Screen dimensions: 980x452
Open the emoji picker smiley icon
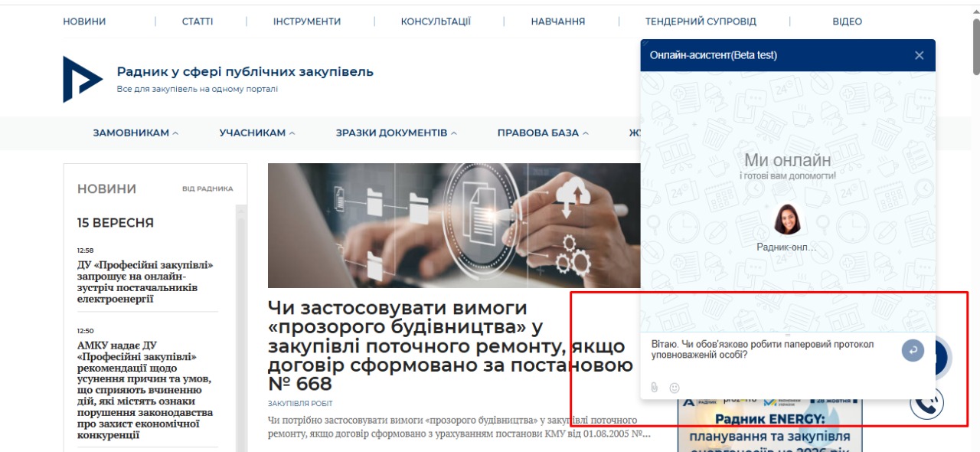coord(675,388)
